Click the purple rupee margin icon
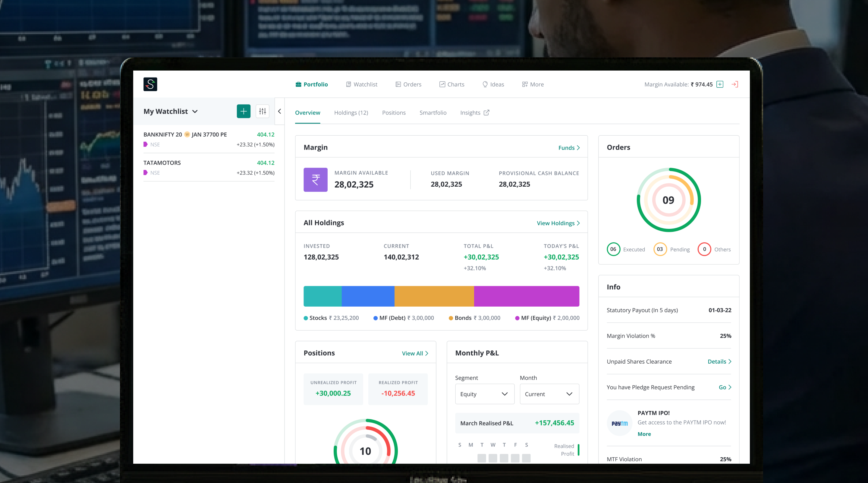 (315, 180)
